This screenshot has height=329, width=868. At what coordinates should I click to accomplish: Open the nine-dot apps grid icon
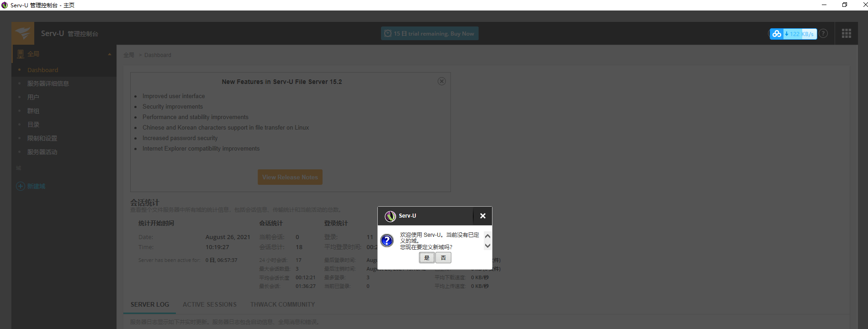pyautogui.click(x=847, y=33)
